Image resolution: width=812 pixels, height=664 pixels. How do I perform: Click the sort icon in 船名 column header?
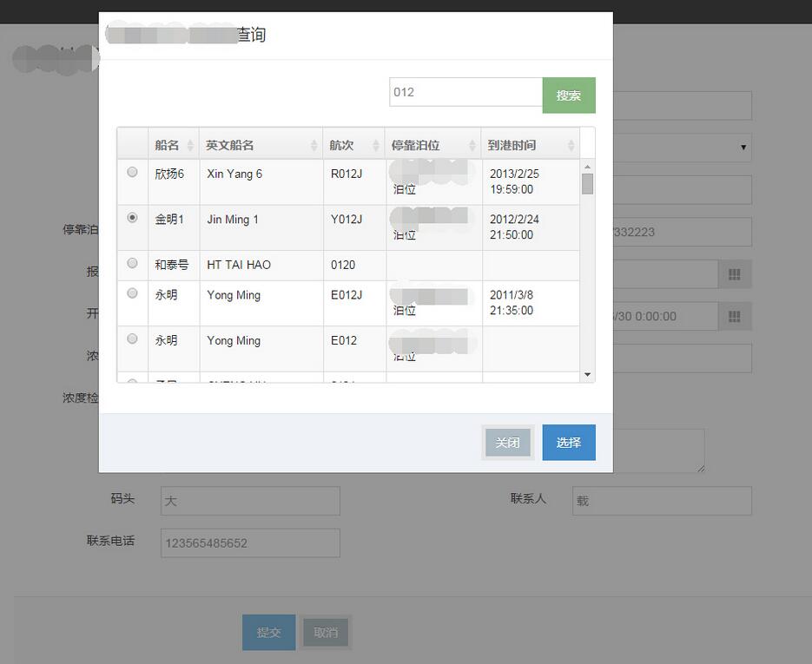(190, 146)
